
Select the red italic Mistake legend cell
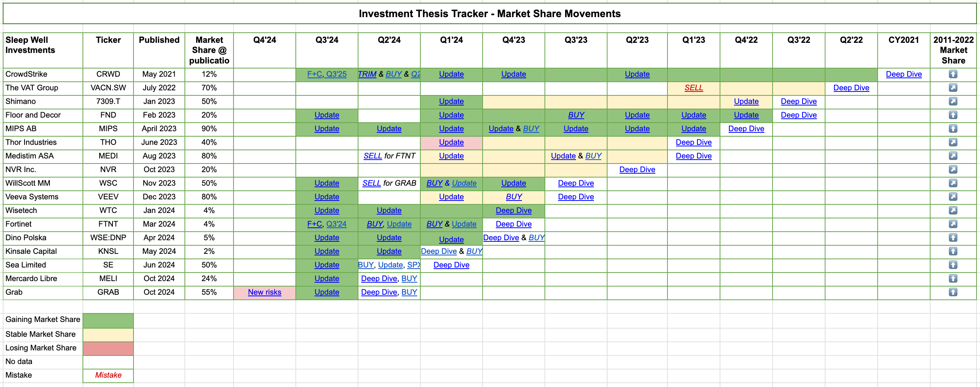click(108, 375)
